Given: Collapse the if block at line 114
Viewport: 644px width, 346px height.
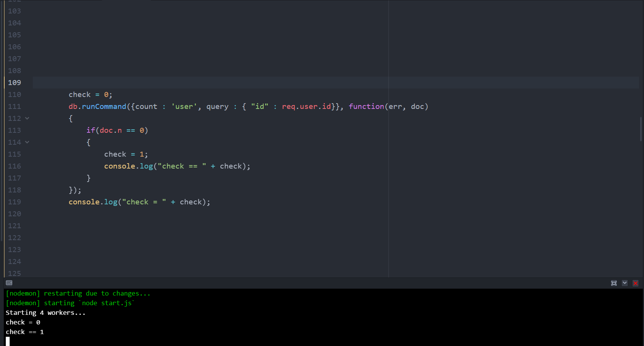Looking at the screenshot, I should 27,142.
